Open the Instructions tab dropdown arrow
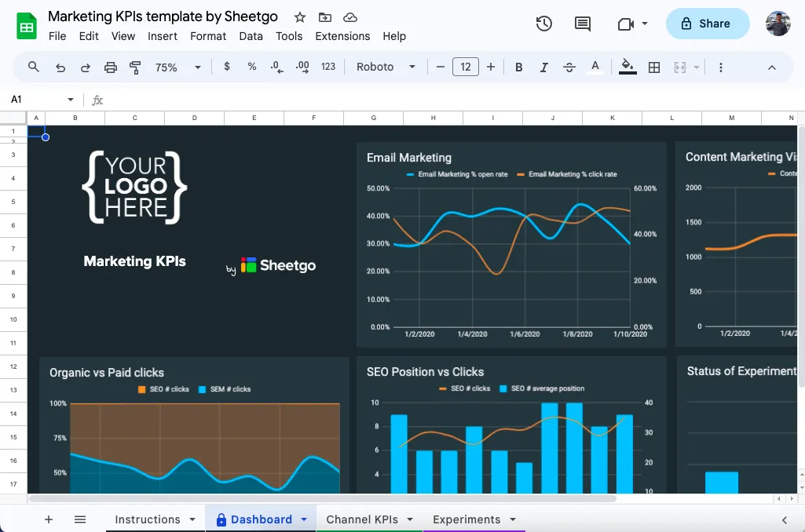 [192, 519]
